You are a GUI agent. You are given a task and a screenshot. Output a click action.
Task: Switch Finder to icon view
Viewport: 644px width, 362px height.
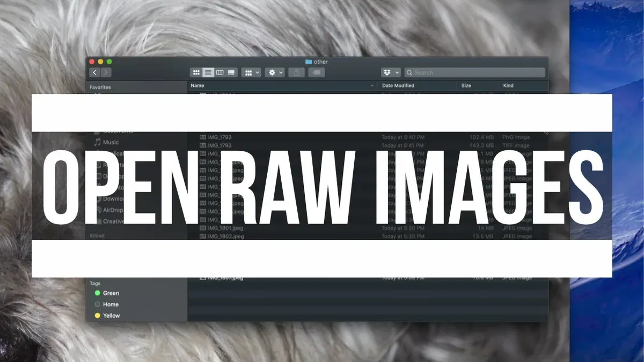[196, 72]
